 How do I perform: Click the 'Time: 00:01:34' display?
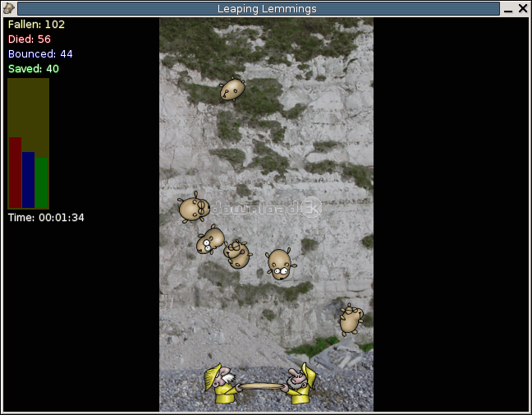coord(46,218)
